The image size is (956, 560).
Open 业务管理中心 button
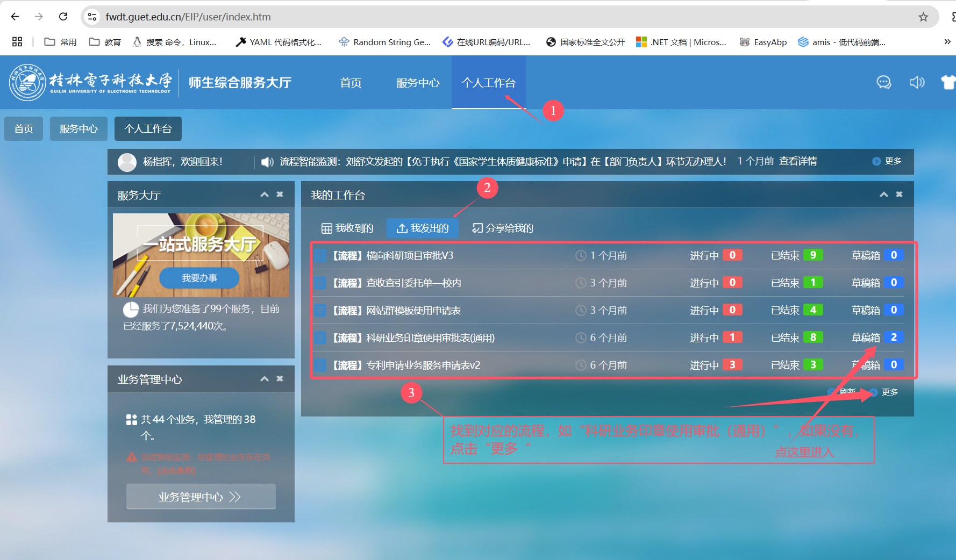201,497
